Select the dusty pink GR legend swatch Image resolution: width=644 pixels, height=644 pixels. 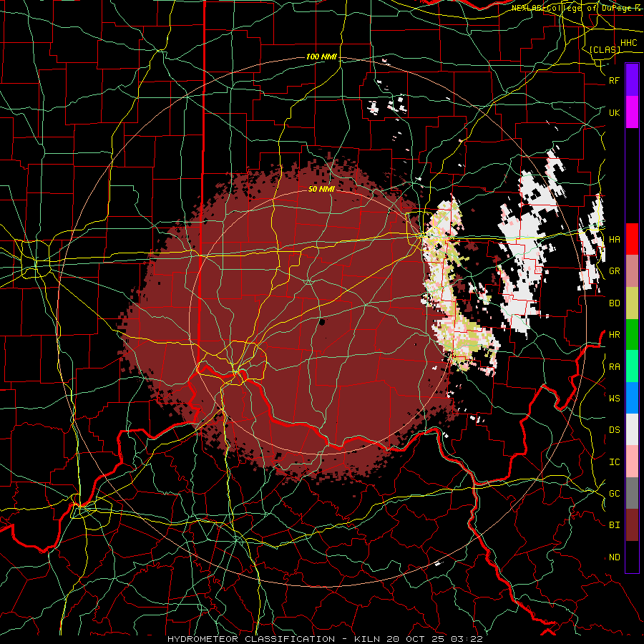coord(632,270)
